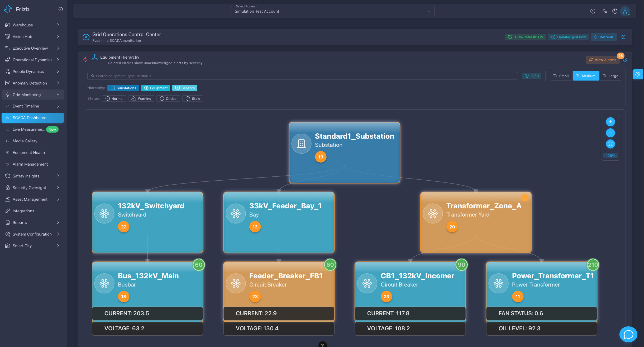Open the language translate icon
Screen dimensions: 644x347
pos(605,11)
